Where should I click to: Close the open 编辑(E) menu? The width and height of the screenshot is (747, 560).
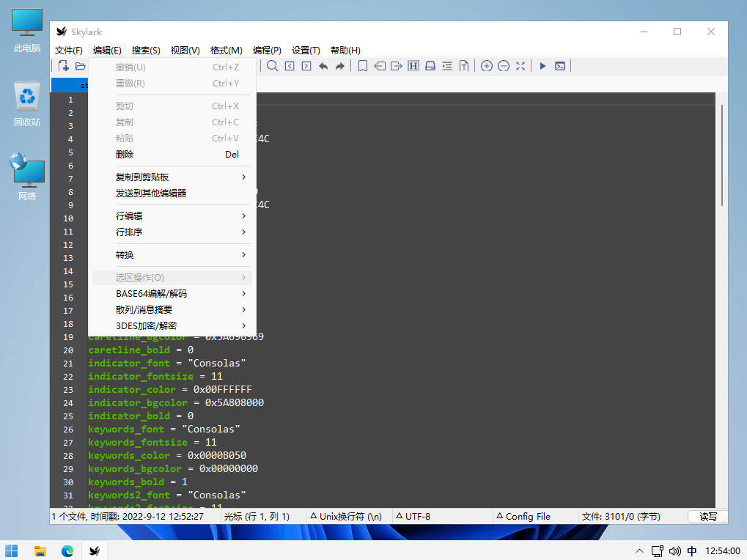(107, 50)
